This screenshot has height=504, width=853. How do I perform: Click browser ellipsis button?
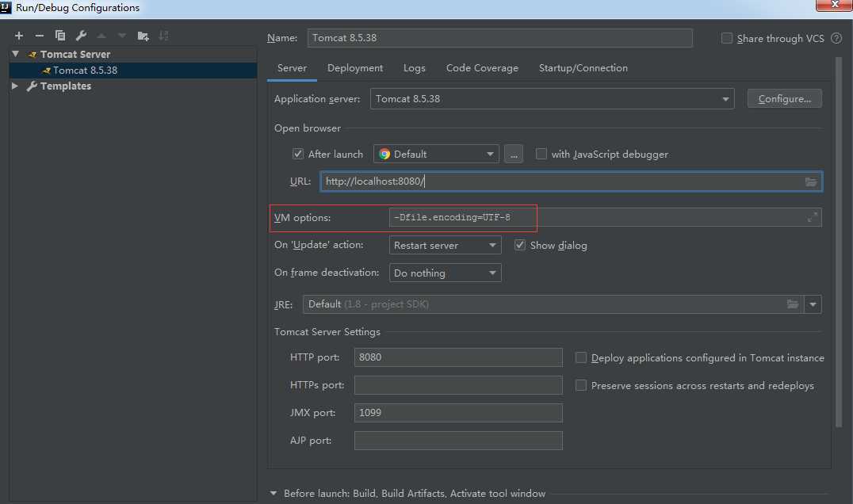point(514,154)
